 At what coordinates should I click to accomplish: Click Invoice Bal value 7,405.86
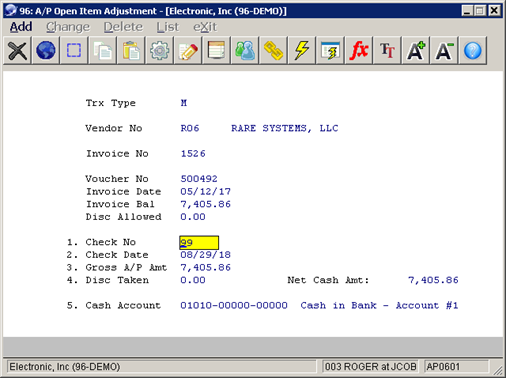click(205, 204)
